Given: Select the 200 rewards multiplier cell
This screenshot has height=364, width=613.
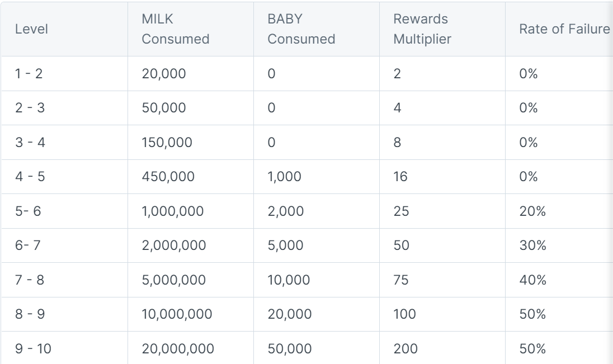Looking at the screenshot, I should coord(404,351).
